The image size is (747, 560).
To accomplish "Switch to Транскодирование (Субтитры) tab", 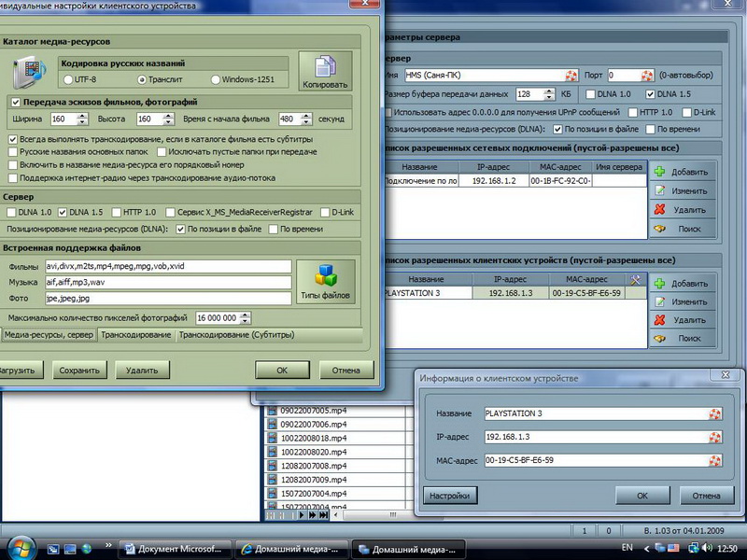I will [x=236, y=335].
